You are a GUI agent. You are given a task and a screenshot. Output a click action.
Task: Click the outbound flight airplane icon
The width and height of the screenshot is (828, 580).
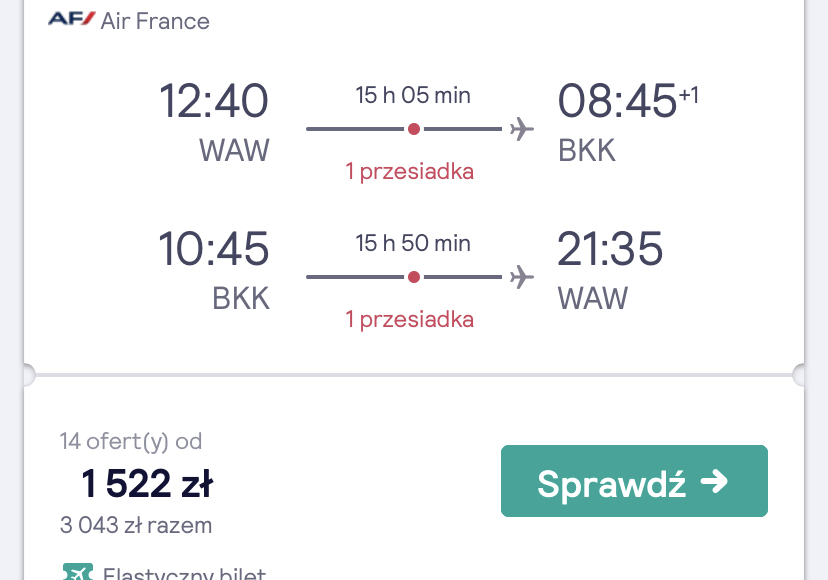coord(521,129)
